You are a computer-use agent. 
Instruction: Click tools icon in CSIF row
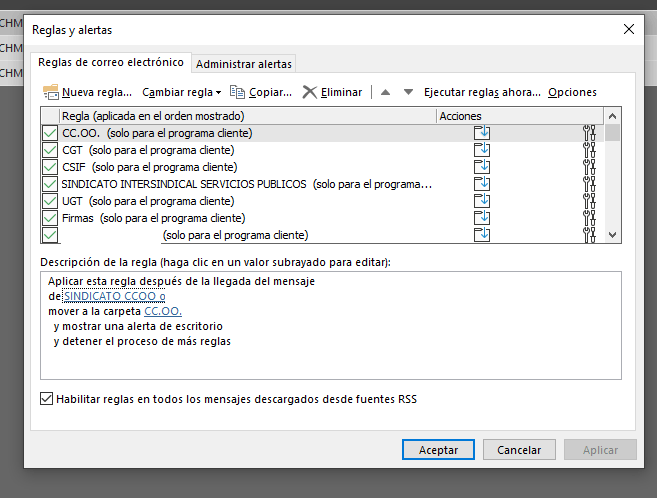pos(589,167)
